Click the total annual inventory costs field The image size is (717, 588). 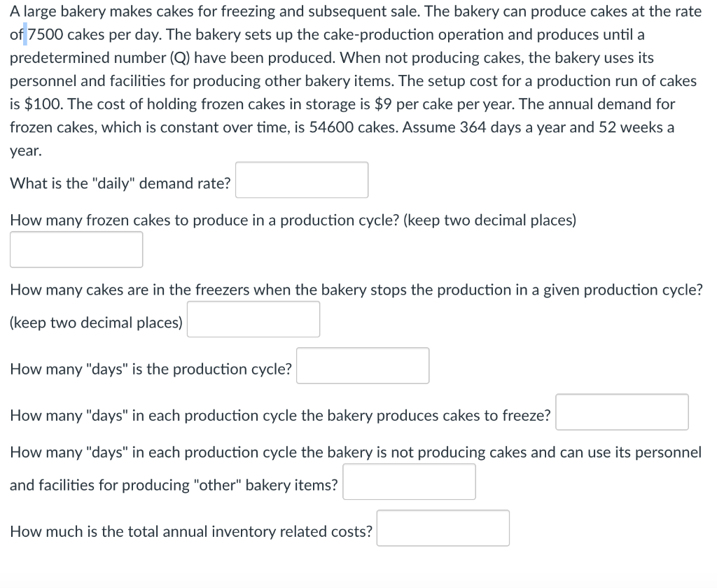tap(443, 528)
